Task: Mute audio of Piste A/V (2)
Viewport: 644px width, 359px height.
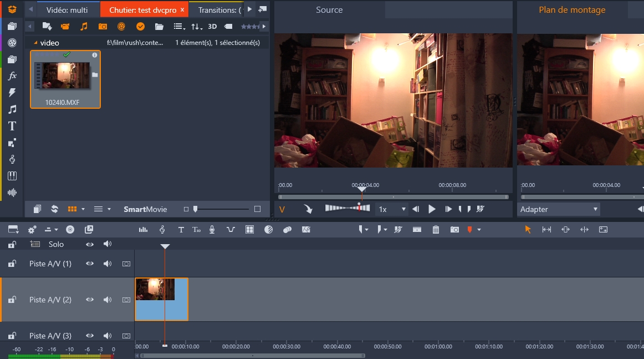Action: [x=108, y=300]
